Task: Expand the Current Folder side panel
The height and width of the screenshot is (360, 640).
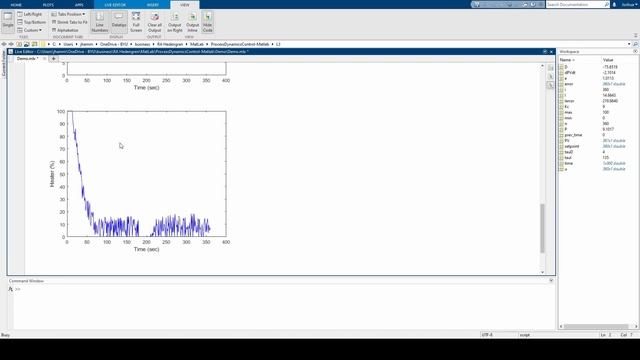Action: (4, 63)
